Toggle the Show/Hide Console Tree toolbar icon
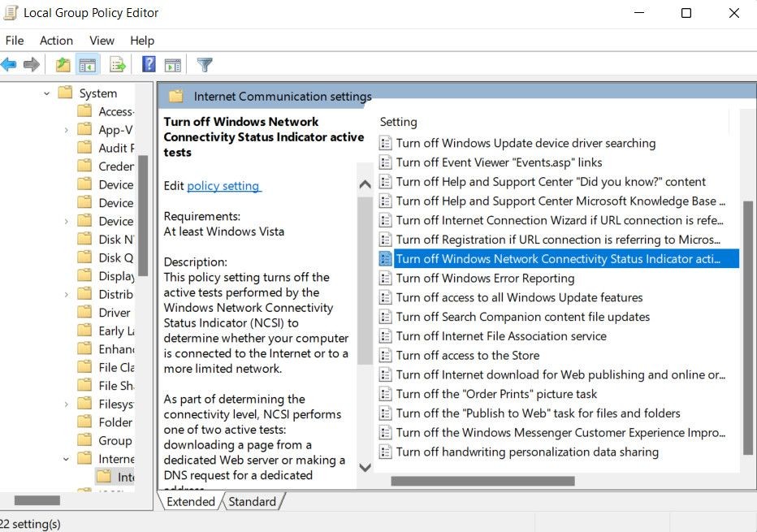The height and width of the screenshot is (532, 757). tap(88, 64)
